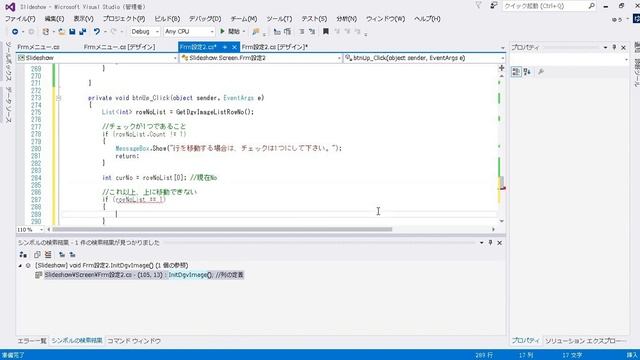Click the decrease indent toolbar icon
Screen dimensions: 640x360
click(x=277, y=31)
